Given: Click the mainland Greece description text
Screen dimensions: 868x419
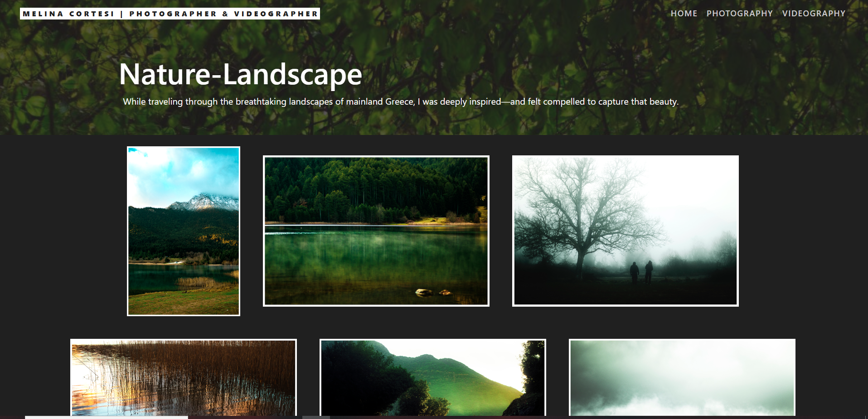Looking at the screenshot, I should click(x=400, y=101).
